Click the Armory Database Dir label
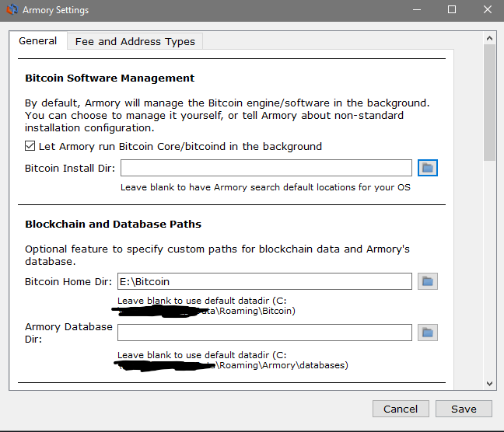 tap(68, 333)
